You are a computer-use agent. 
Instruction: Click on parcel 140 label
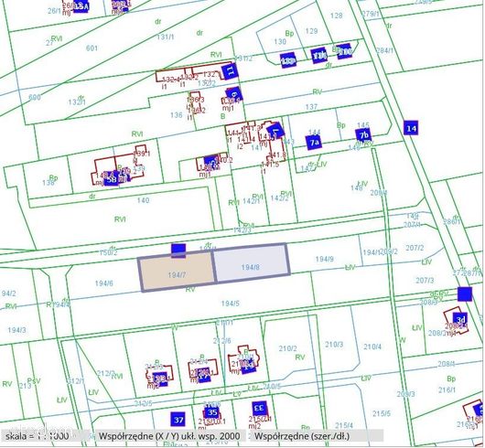143,200
